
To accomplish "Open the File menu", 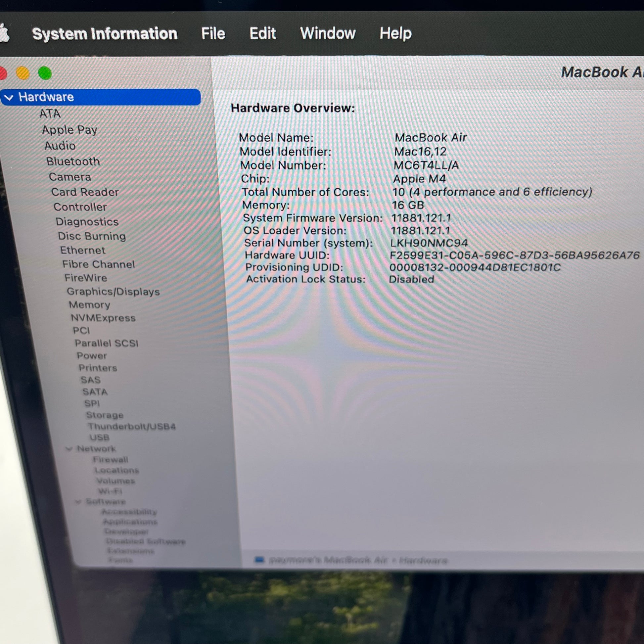I will point(213,33).
